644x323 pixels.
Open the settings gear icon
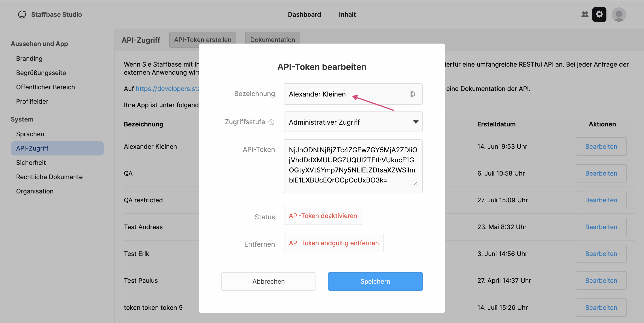pyautogui.click(x=599, y=14)
